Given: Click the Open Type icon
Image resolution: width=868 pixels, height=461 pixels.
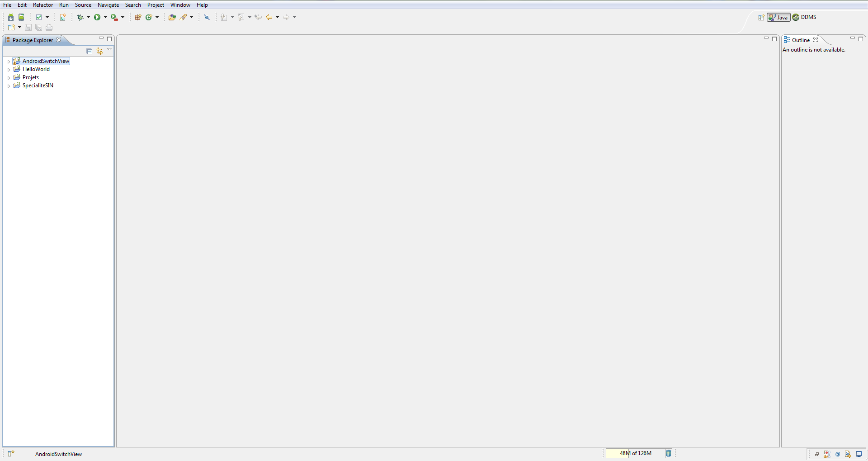Looking at the screenshot, I should 172,17.
